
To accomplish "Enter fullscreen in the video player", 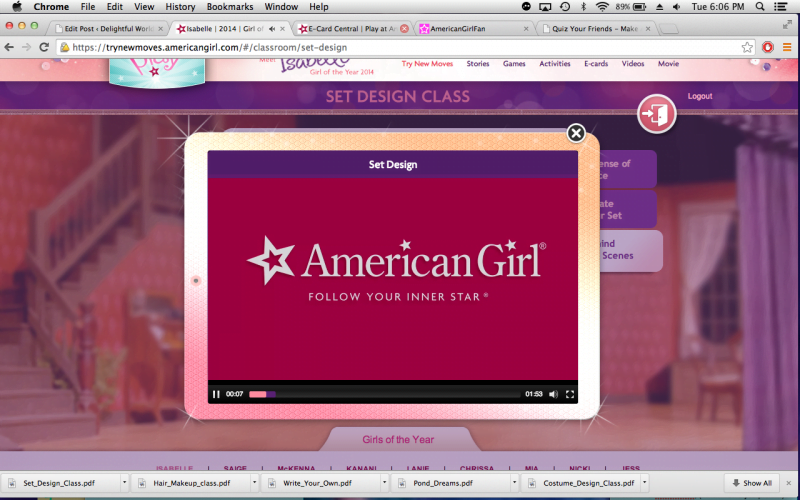I will tap(570, 394).
